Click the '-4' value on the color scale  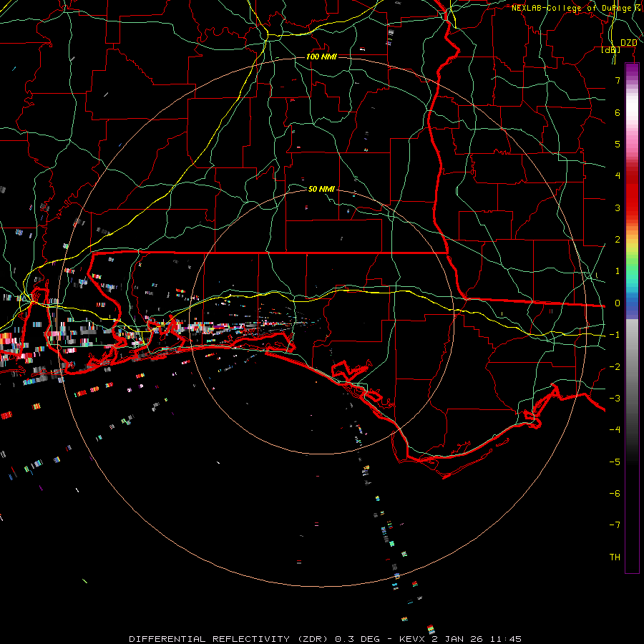click(615, 429)
